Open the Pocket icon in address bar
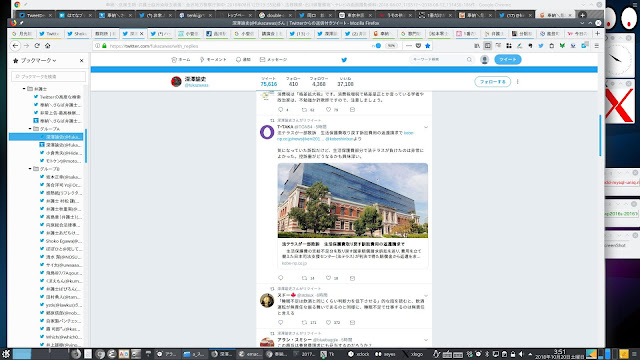 418,46
